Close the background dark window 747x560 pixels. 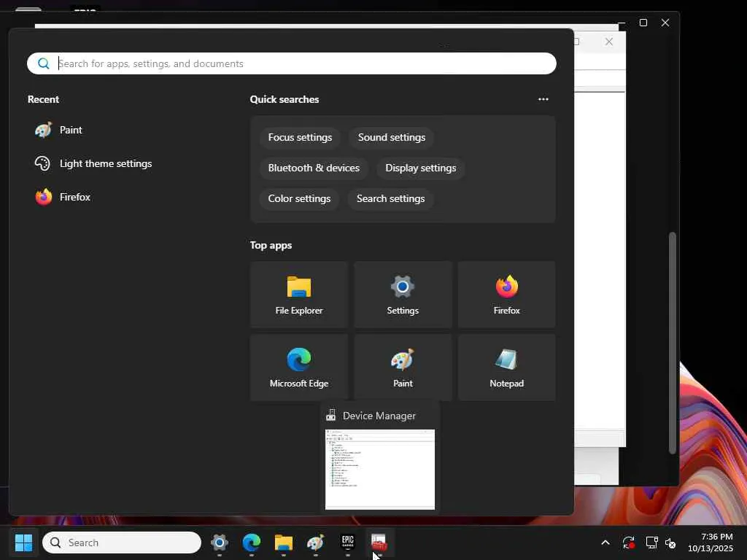(x=665, y=23)
